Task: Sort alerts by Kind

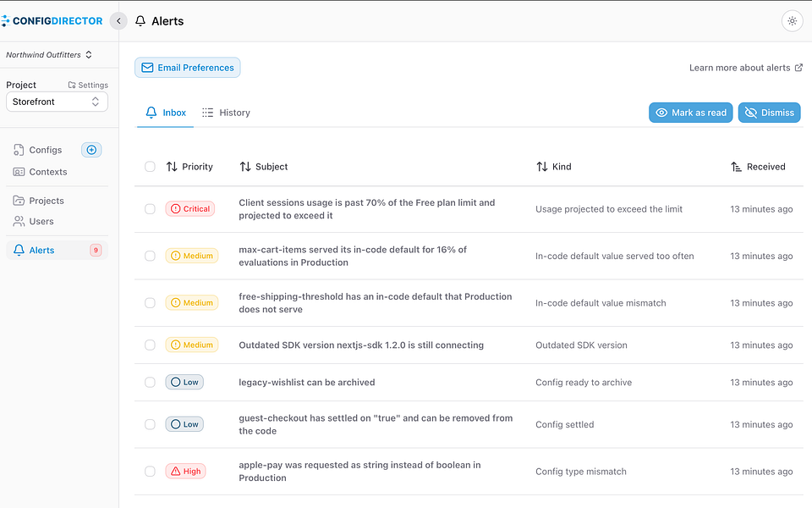Action: pos(553,167)
